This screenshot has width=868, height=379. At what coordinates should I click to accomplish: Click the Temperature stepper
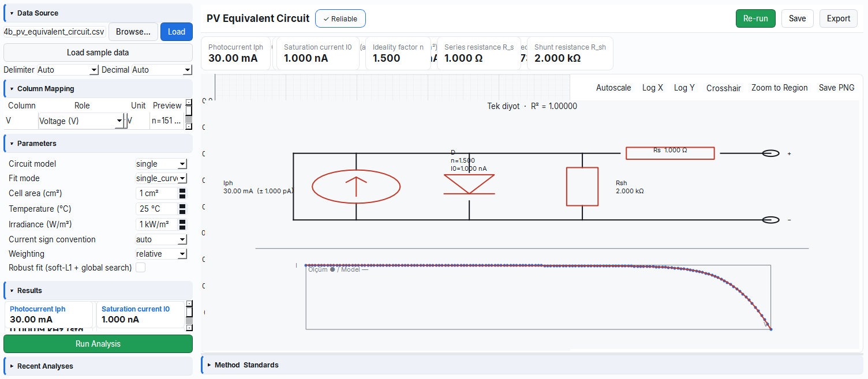point(182,209)
